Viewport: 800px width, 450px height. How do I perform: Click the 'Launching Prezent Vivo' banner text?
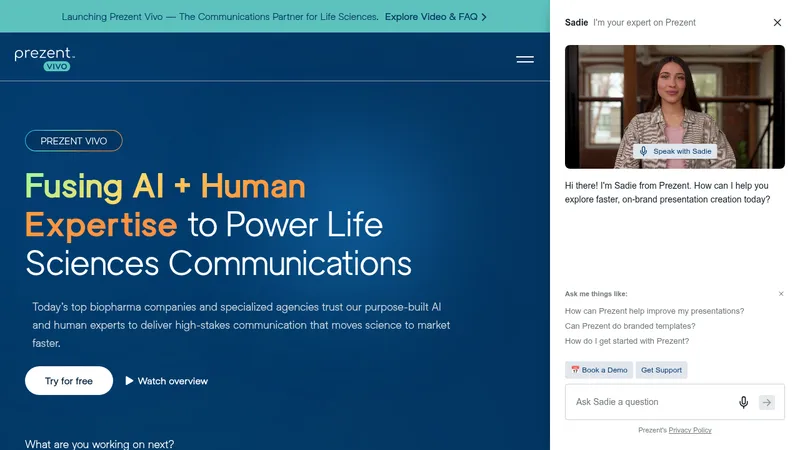click(x=220, y=17)
